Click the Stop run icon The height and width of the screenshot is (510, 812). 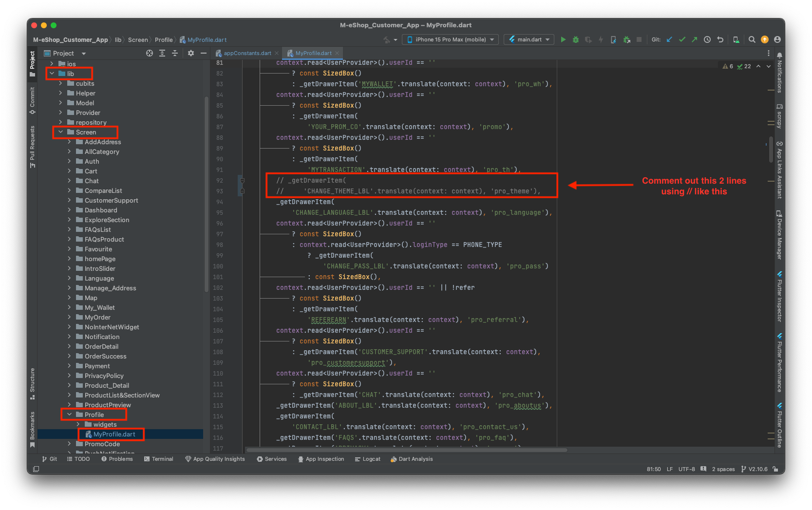pyautogui.click(x=639, y=39)
